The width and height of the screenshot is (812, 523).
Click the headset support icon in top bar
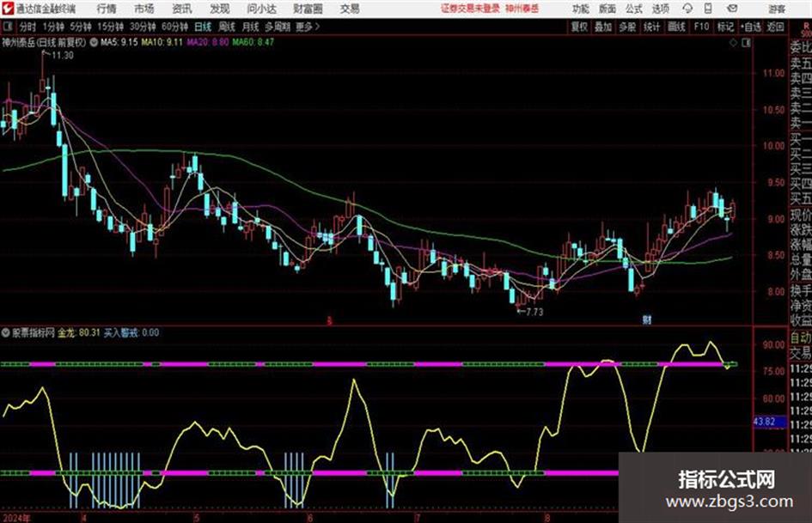(687, 9)
